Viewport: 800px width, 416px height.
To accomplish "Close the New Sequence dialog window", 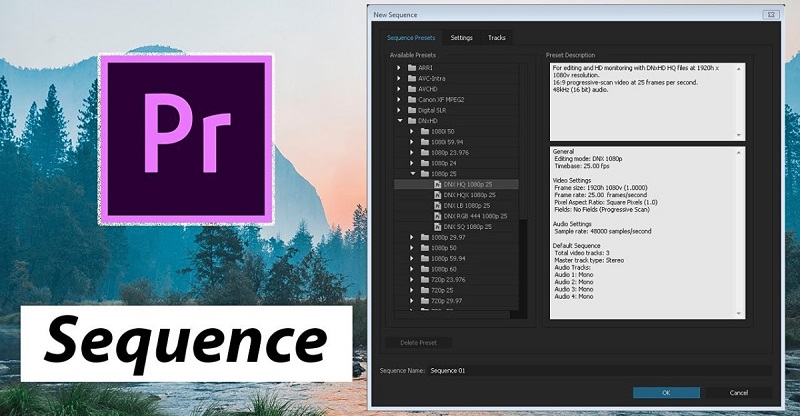I will 771,15.
